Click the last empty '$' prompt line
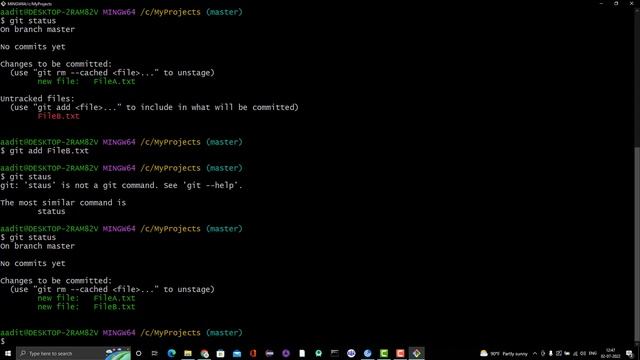The image size is (640, 360). (x=3, y=341)
